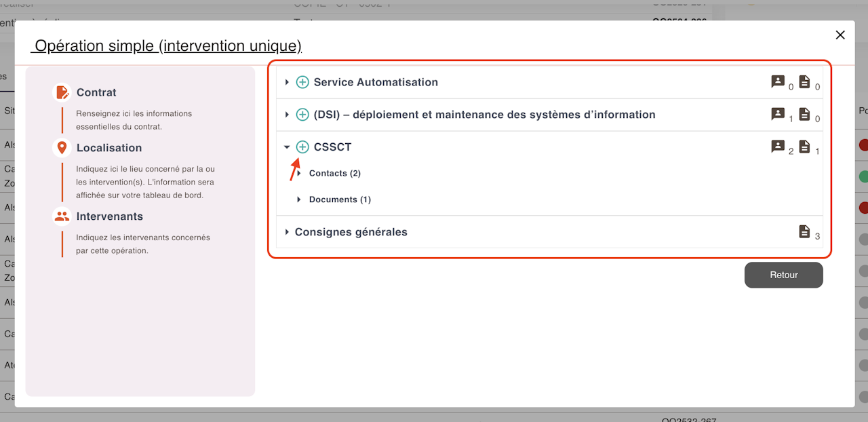868x422 pixels.
Task: Click plus icon beside (DSI) row
Action: [302, 115]
